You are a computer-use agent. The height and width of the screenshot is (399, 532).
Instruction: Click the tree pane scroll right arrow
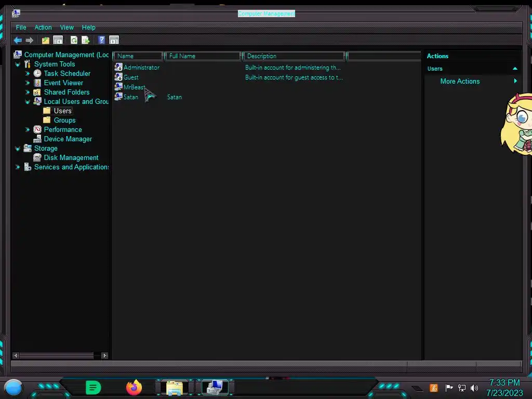coord(104,355)
